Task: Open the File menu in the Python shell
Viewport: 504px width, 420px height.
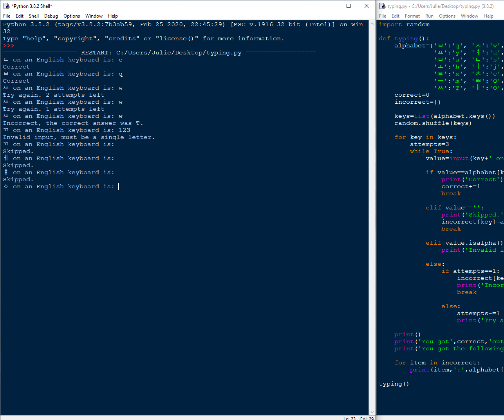Action: click(x=6, y=16)
